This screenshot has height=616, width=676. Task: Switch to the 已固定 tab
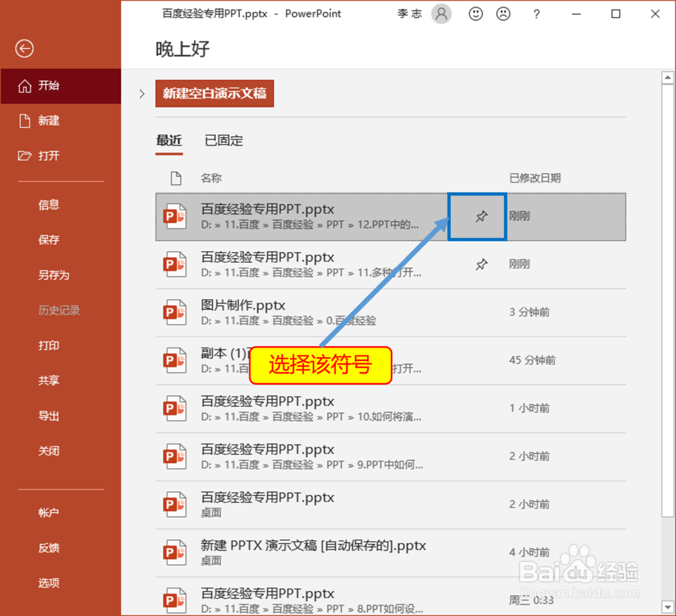pos(223,140)
